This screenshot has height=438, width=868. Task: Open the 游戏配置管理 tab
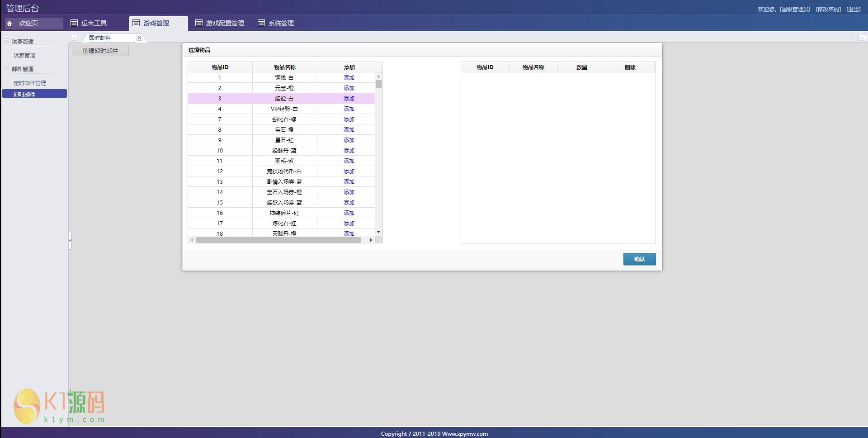(220, 23)
